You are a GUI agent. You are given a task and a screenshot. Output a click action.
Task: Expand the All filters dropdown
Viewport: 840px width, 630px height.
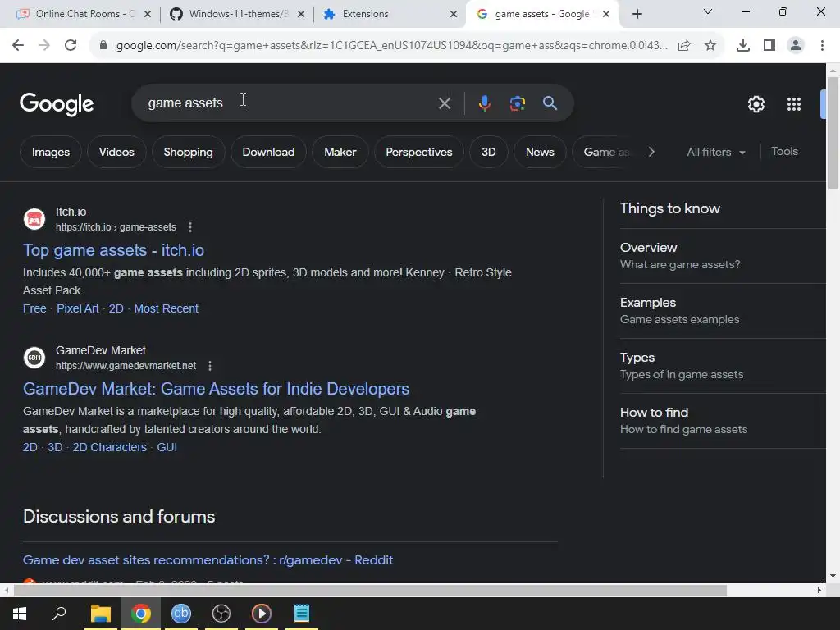tap(715, 152)
